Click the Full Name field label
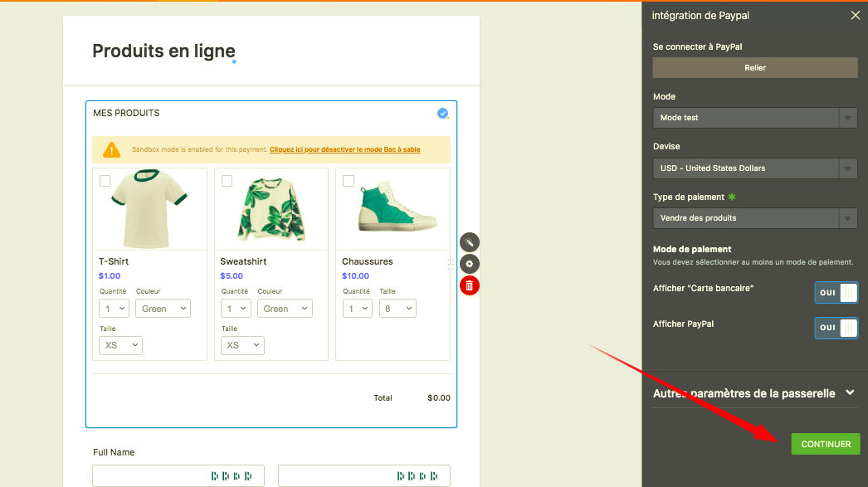868x487 pixels. (114, 452)
